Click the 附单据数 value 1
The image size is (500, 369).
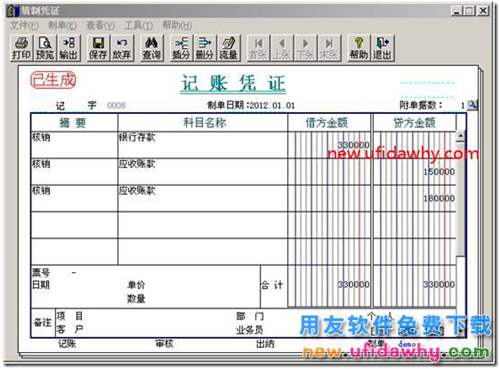pos(462,106)
